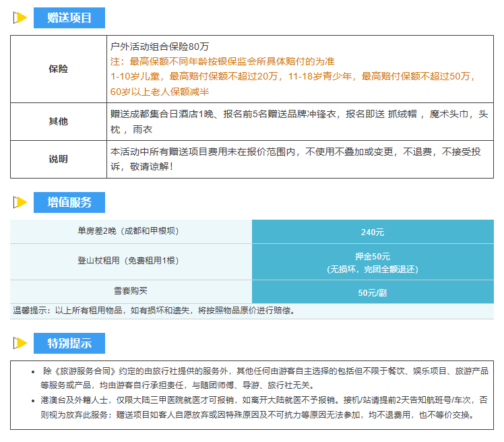The width and height of the screenshot is (504, 442).
Task: Click the 温馨提示 note below the table
Action: coord(155,311)
